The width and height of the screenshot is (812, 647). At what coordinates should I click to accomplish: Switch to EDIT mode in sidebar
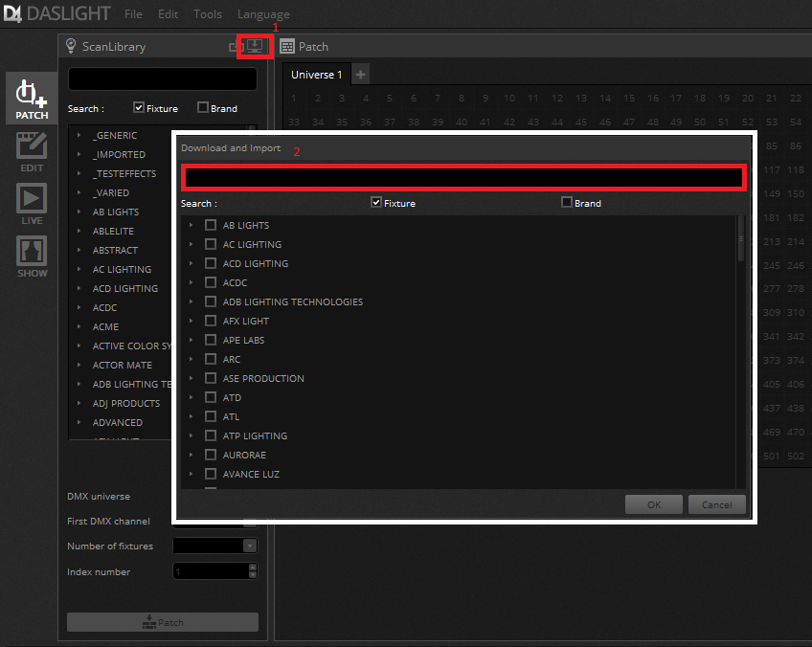coord(32,151)
